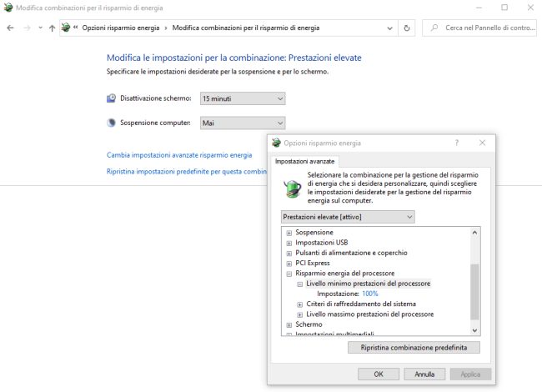Maximize the Modifica combinazioni window
542x392 pixels.
504,8
